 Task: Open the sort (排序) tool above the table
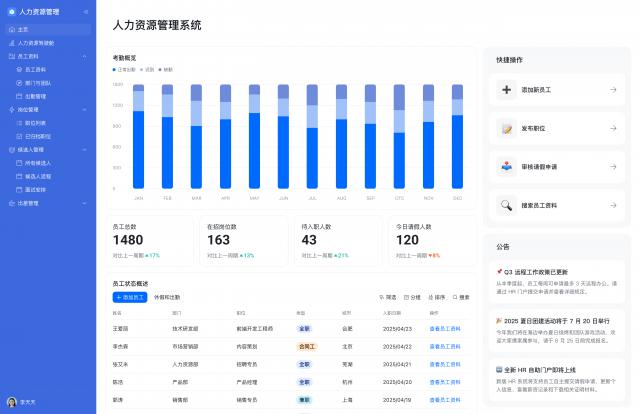click(x=437, y=297)
